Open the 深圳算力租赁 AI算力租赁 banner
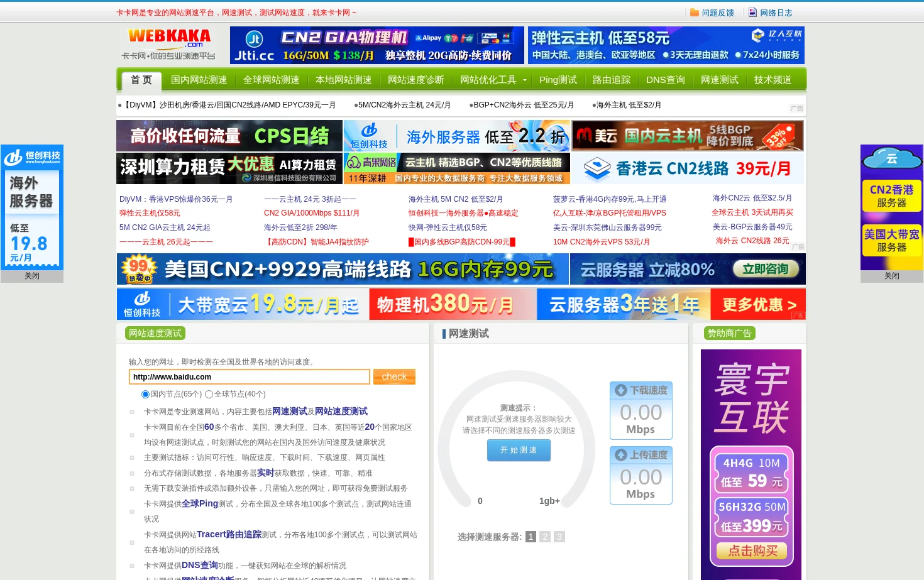Screen dimensions: 924x580 point(229,168)
